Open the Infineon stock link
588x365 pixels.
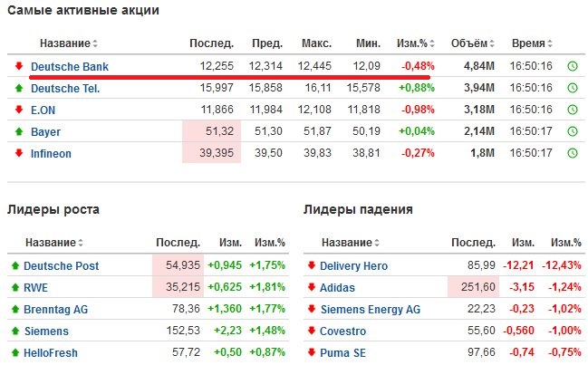(x=51, y=154)
